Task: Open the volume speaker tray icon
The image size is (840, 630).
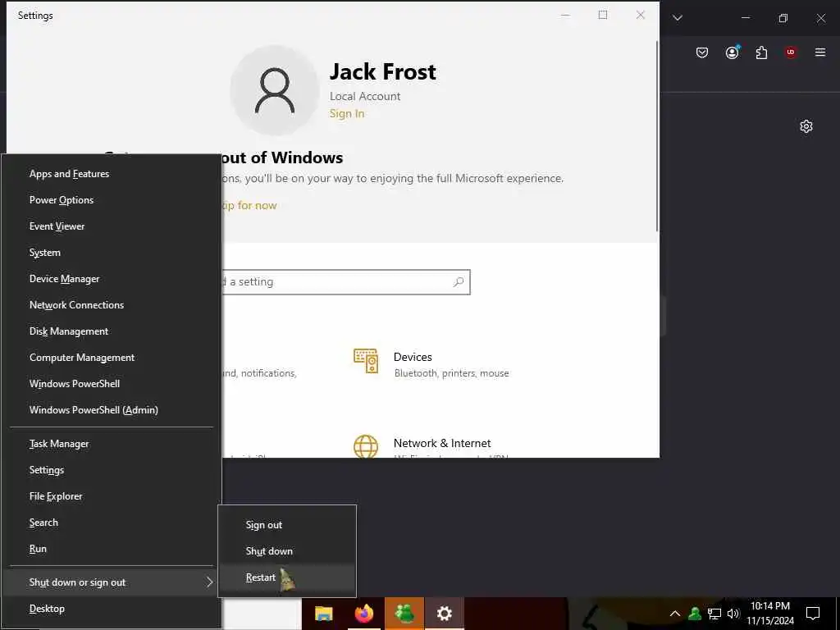Action: tap(733, 614)
